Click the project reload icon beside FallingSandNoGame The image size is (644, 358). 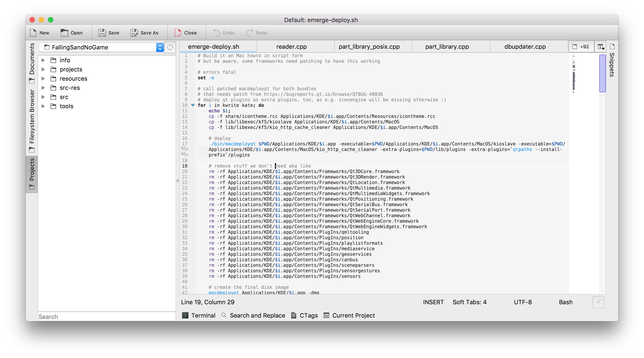170,47
